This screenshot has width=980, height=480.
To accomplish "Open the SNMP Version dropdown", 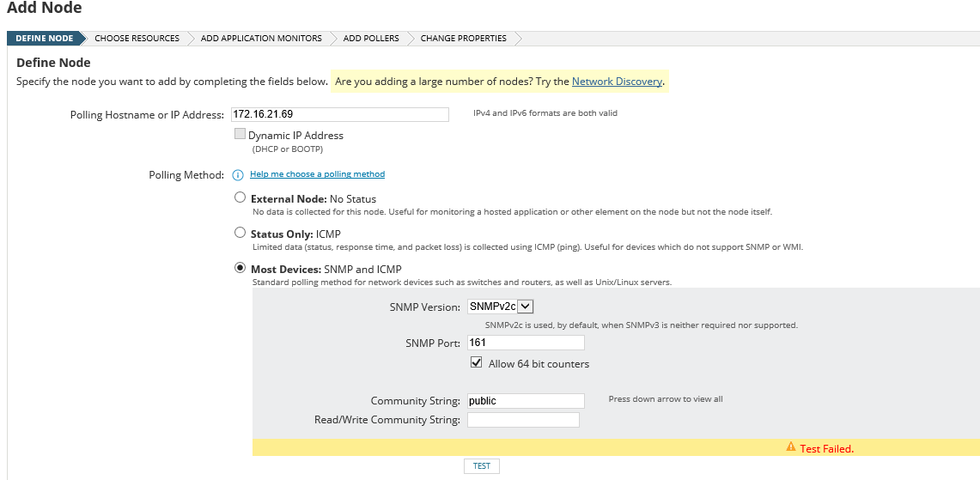I will (500, 307).
